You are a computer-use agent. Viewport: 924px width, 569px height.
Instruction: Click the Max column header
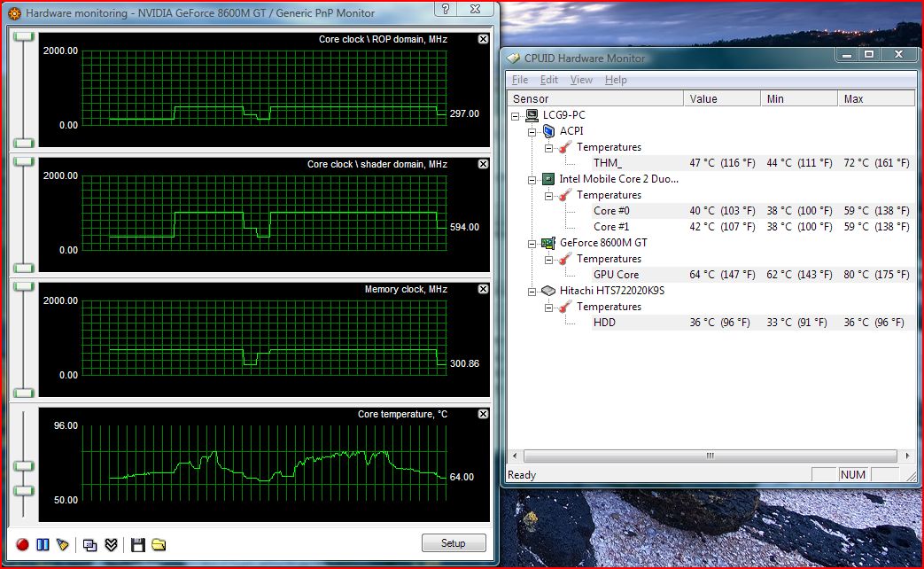coord(876,98)
